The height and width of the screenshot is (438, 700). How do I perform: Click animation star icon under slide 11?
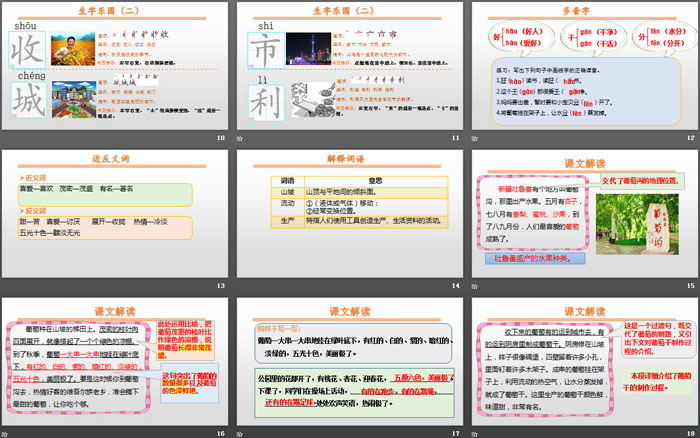coord(240,138)
